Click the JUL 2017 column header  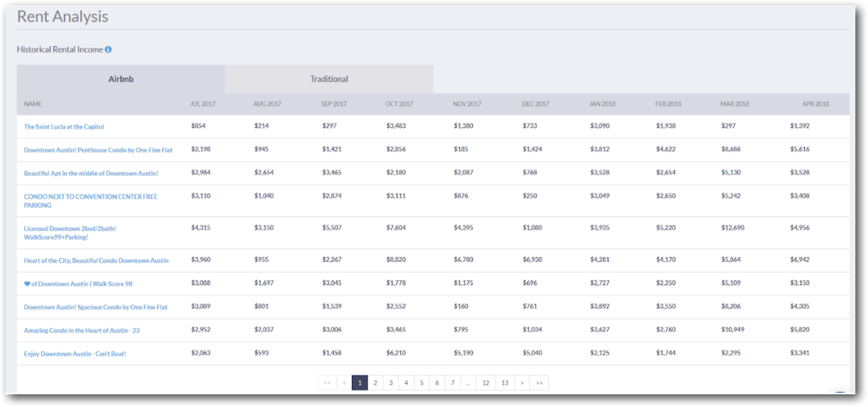(203, 104)
